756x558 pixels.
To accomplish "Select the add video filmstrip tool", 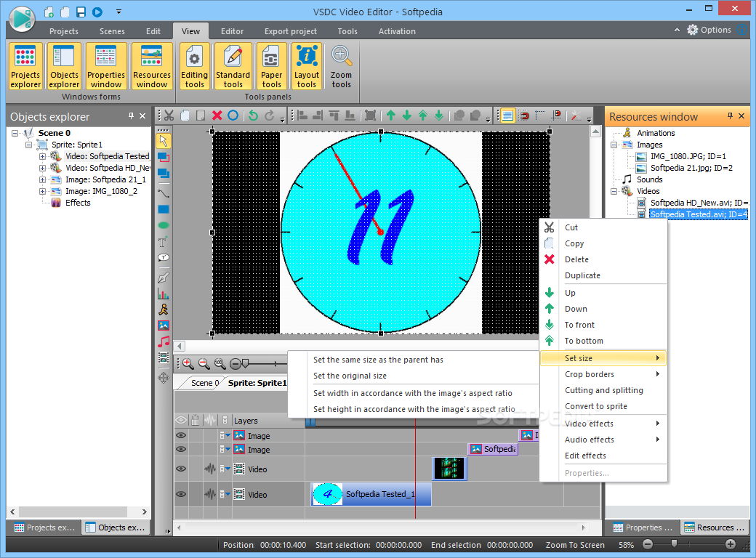I will [x=164, y=357].
